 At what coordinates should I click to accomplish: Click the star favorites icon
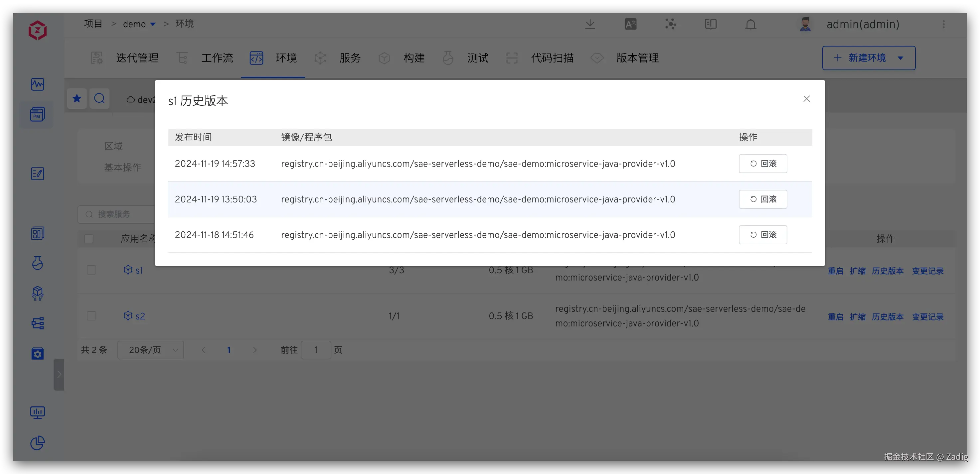pyautogui.click(x=77, y=99)
